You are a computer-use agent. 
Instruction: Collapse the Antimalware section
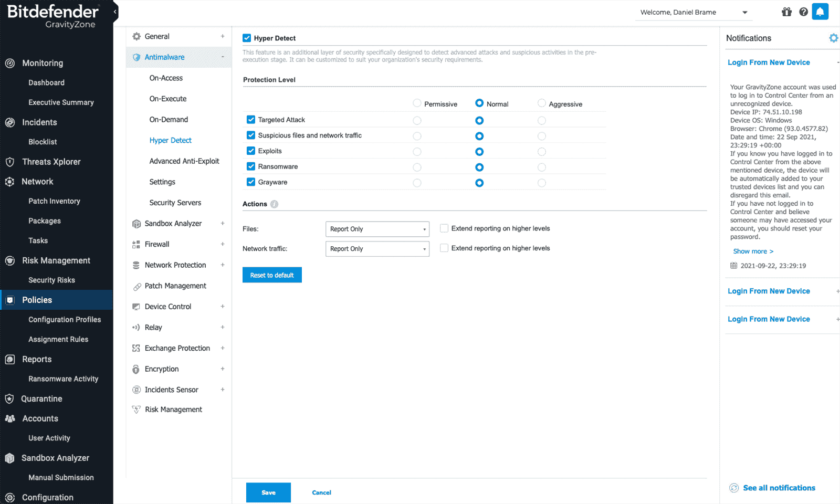tap(223, 57)
